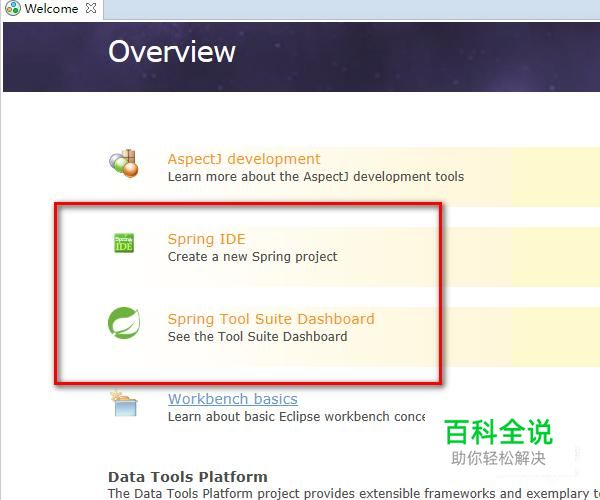Click 'Learn more about the AspectJ development tools' text

tap(316, 177)
